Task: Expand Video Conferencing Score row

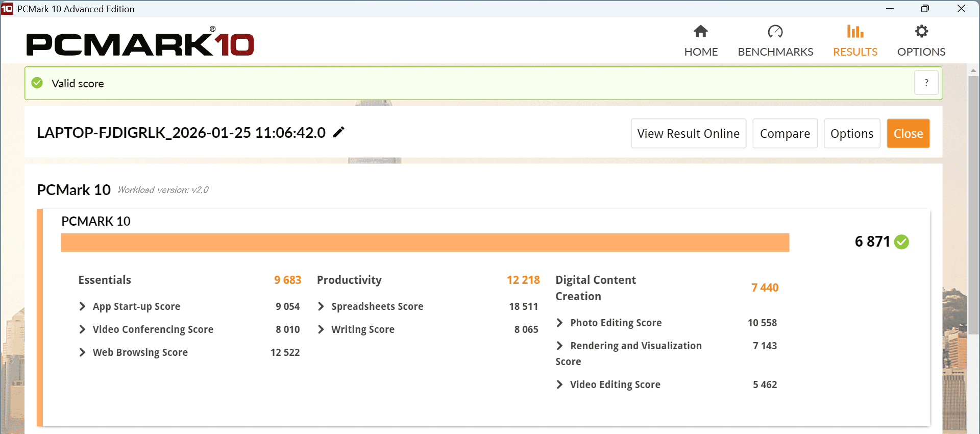Action: coord(82,329)
